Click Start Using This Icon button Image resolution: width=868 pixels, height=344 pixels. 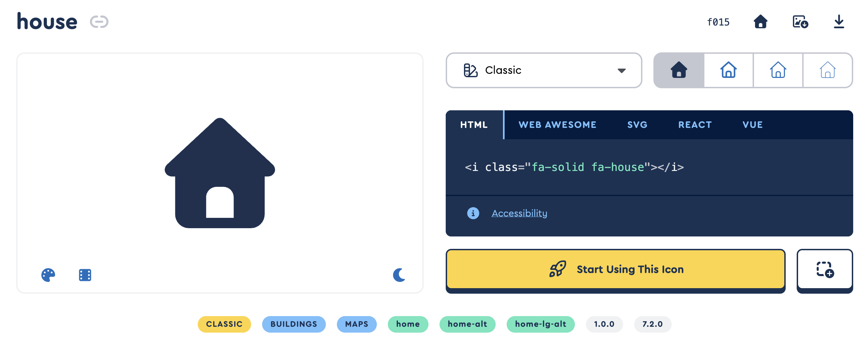(x=616, y=269)
